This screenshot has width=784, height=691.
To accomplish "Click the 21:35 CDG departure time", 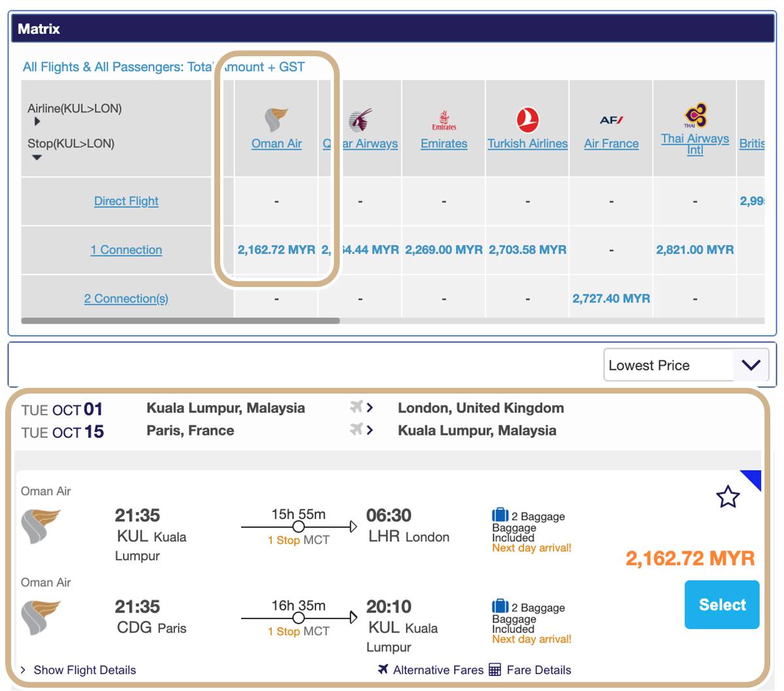I will click(137, 607).
